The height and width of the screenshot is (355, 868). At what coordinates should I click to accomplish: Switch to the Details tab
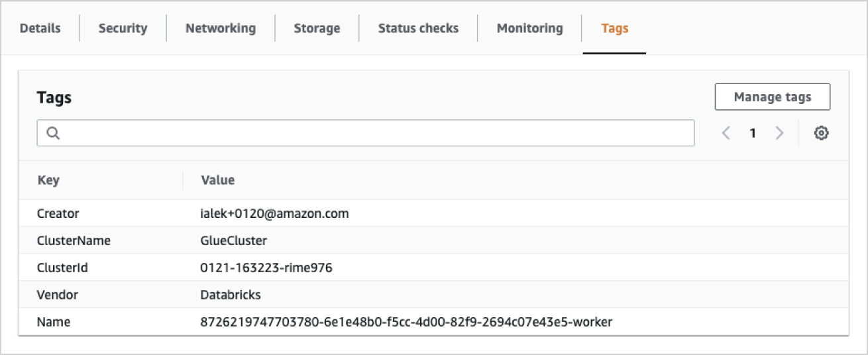pos(40,28)
